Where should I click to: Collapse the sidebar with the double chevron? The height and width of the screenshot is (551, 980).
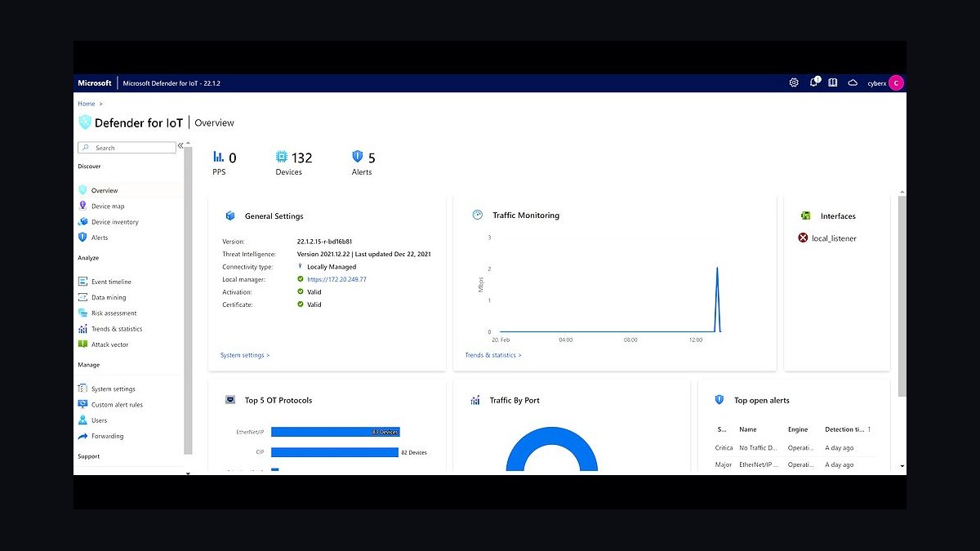pos(180,146)
